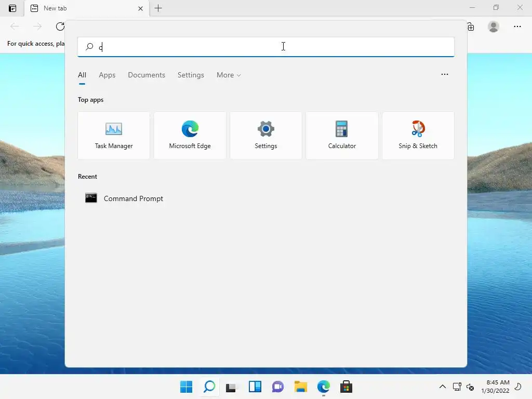The width and height of the screenshot is (532, 399).
Task: Switch to the Apps filter tab
Action: [x=107, y=75]
